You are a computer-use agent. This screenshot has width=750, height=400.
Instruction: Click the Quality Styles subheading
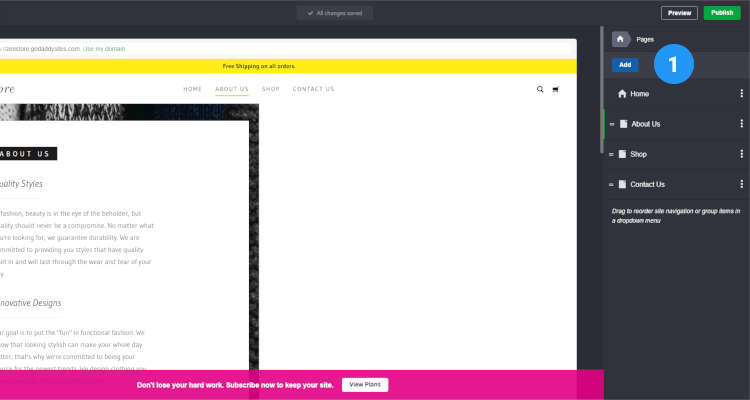point(21,184)
